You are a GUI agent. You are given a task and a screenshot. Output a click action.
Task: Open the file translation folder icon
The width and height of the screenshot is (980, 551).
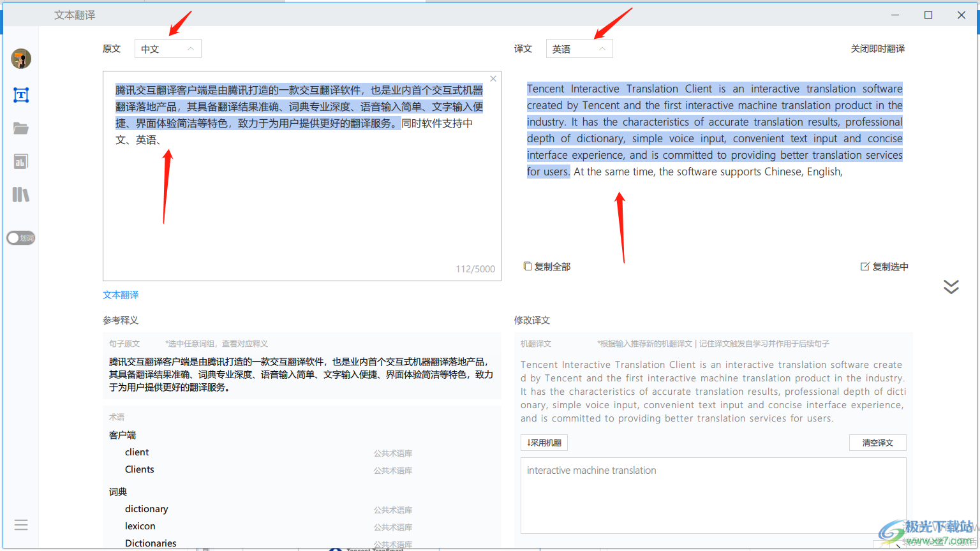point(21,128)
